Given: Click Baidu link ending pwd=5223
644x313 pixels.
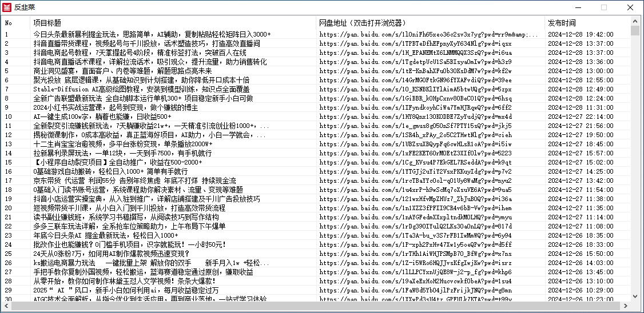Looking at the screenshot, I should coord(416,154).
